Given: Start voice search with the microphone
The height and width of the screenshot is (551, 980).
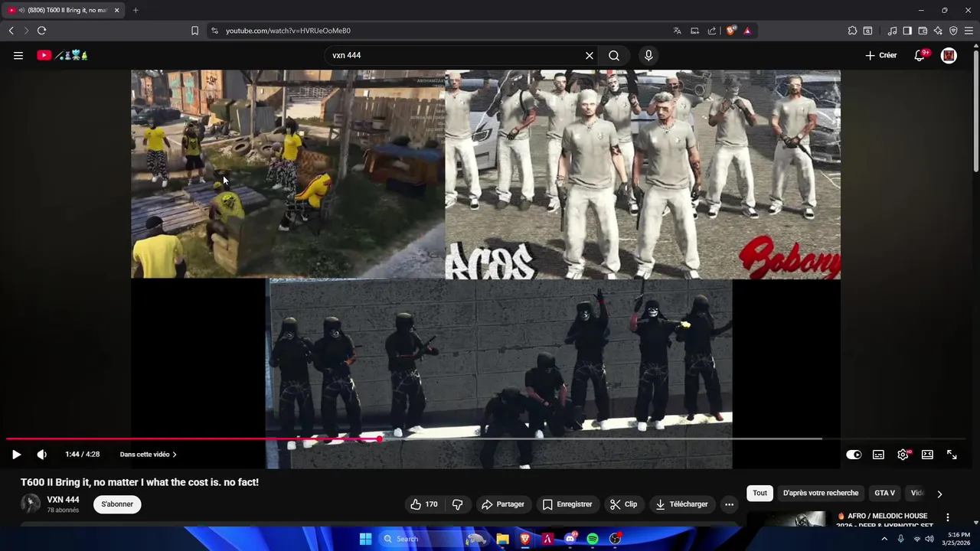Looking at the screenshot, I should pyautogui.click(x=648, y=55).
